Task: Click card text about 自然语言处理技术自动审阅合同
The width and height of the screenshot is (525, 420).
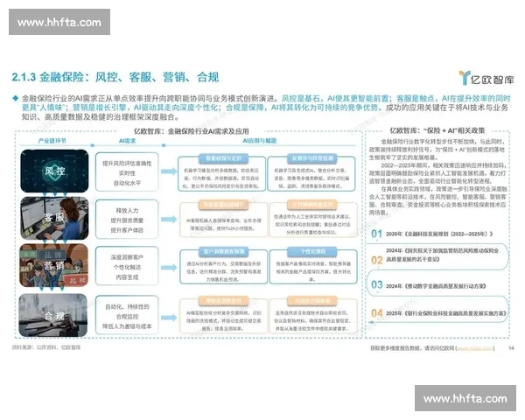Action: click(312, 320)
